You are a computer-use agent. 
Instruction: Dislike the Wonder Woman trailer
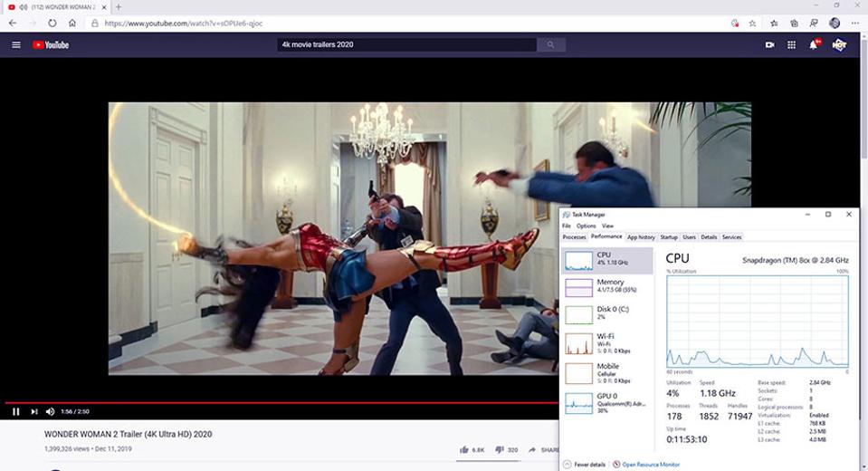point(499,449)
